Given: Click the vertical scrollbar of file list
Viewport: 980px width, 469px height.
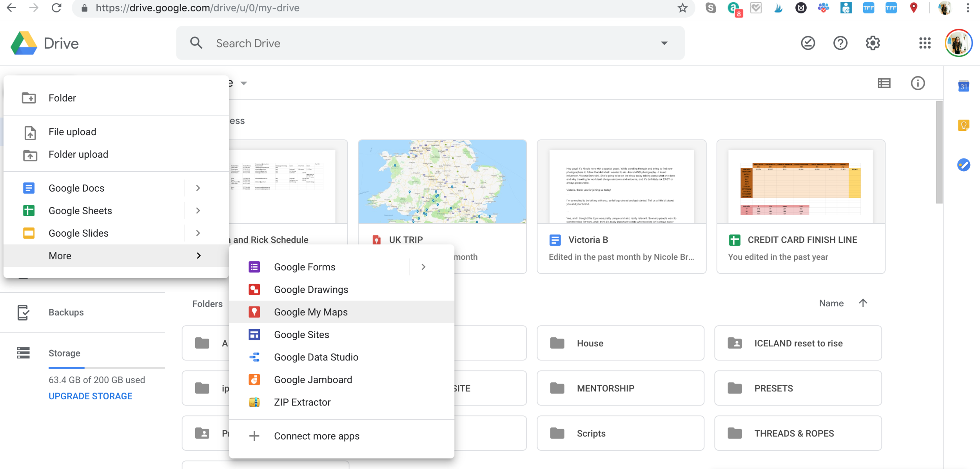Looking at the screenshot, I should tap(939, 152).
